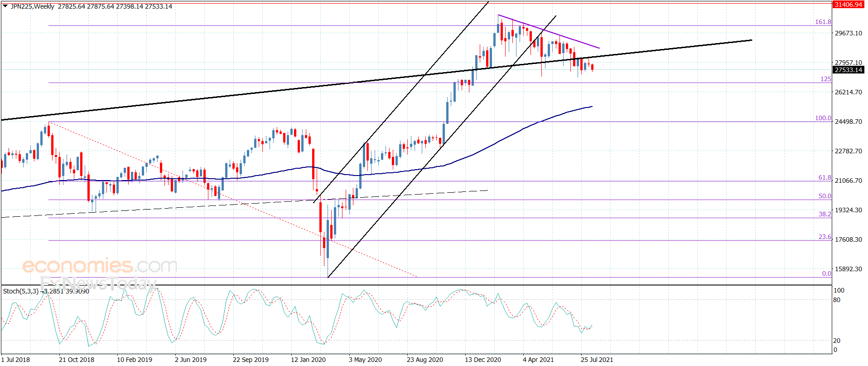Click the 15892.30 price scale value
This screenshot has height=366, width=868.
(x=848, y=269)
